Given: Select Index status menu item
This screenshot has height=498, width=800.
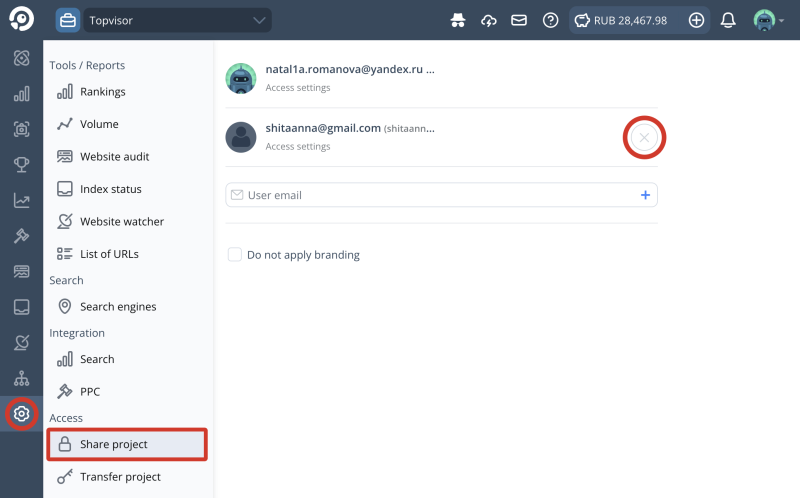Looking at the screenshot, I should pos(128,189).
